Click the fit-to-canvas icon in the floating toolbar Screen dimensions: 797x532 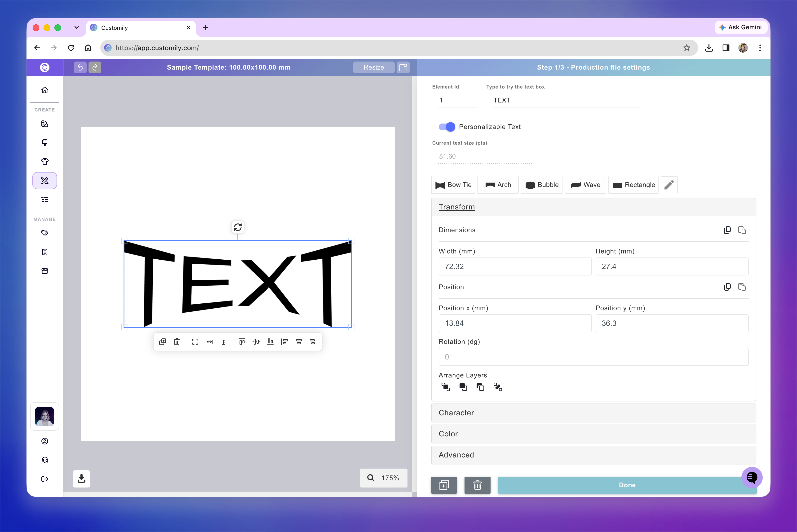pyautogui.click(x=195, y=342)
